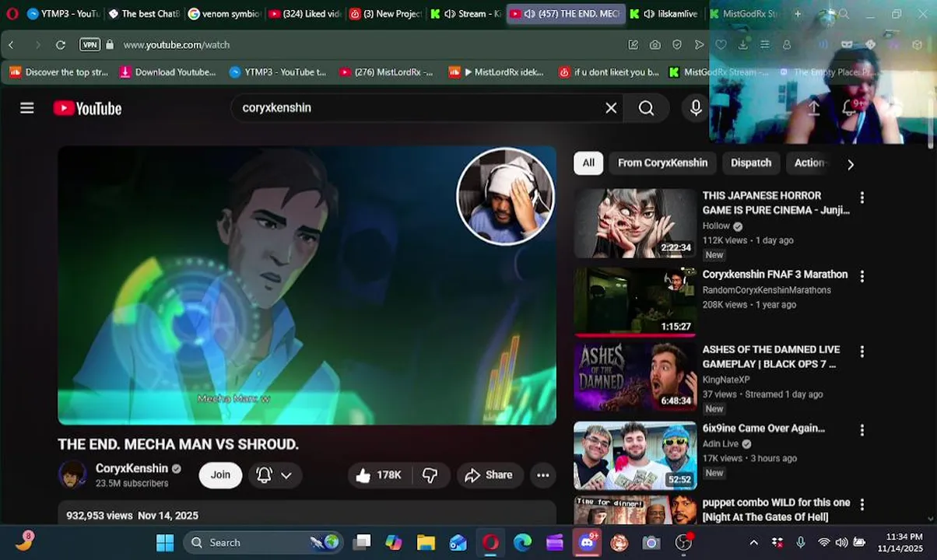937x560 pixels.
Task: Open Outlook mail from the taskbar
Action: coord(458,542)
